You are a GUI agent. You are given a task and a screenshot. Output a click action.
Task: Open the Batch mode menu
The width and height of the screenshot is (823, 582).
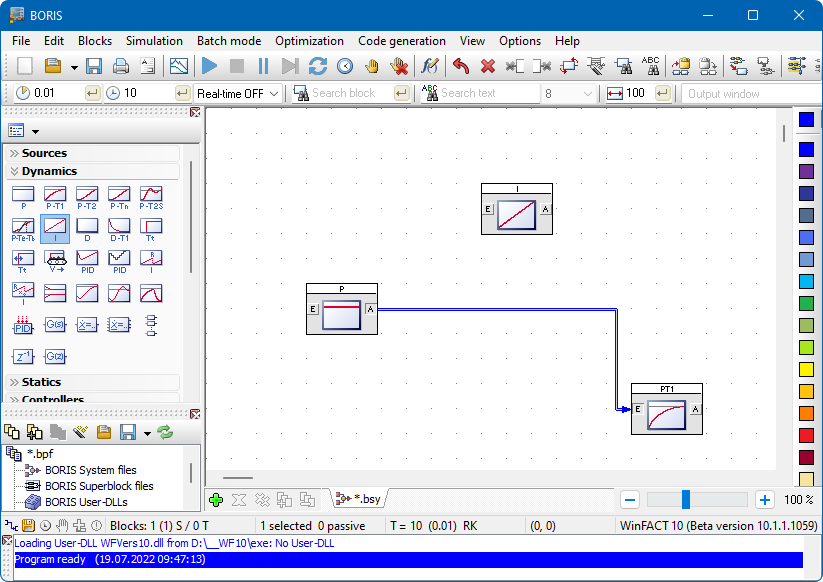pos(229,41)
